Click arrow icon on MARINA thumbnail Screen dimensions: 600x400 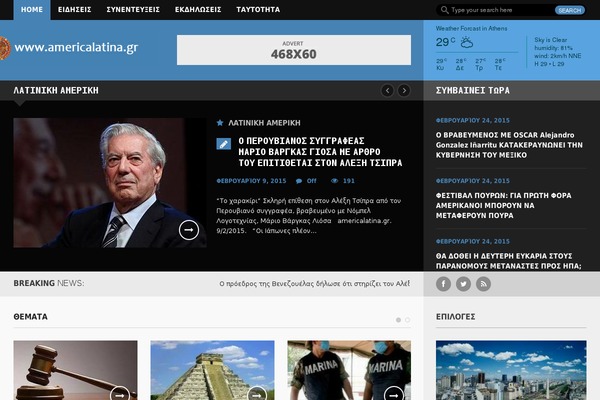point(394,394)
